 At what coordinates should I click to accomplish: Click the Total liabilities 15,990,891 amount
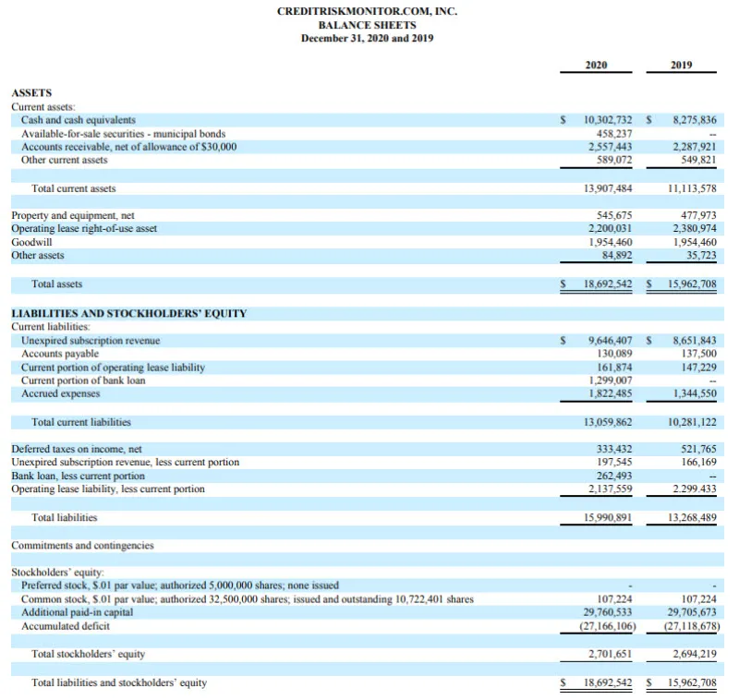click(x=608, y=517)
